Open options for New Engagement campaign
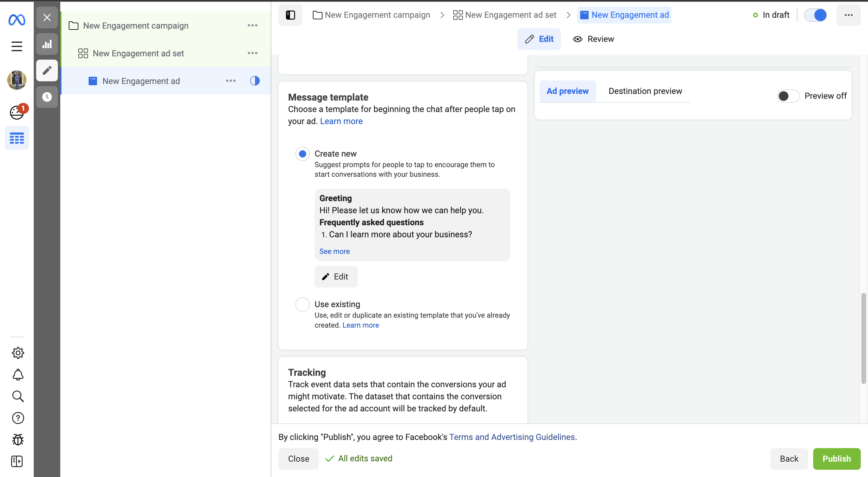868x477 pixels. (252, 26)
